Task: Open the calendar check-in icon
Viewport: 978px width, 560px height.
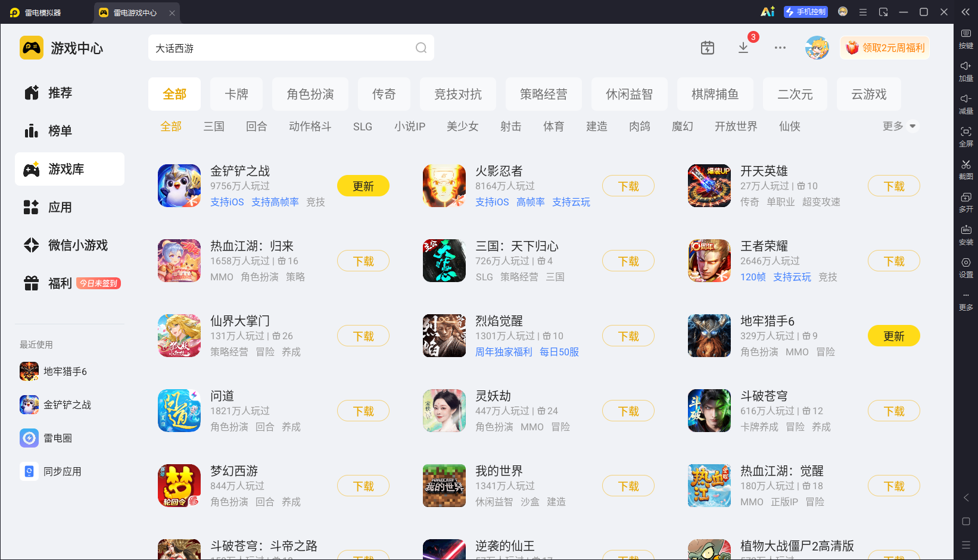Action: [x=708, y=48]
